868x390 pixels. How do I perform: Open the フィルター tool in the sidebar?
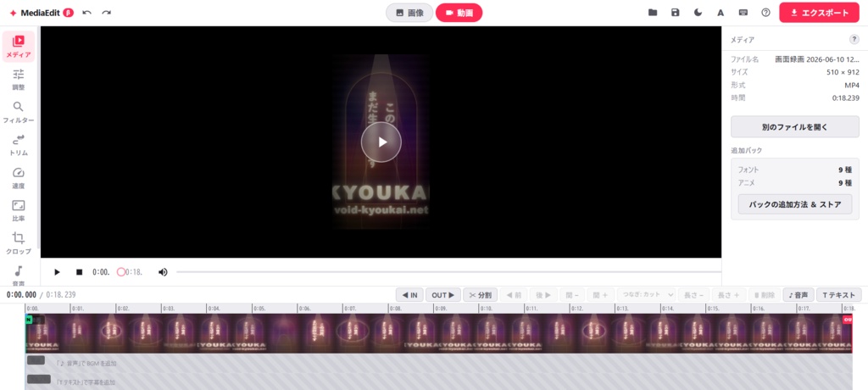(19, 113)
